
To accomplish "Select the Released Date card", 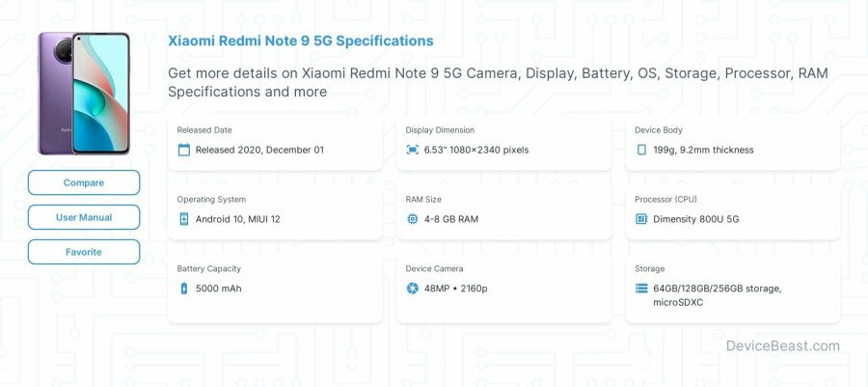I will 275,142.
